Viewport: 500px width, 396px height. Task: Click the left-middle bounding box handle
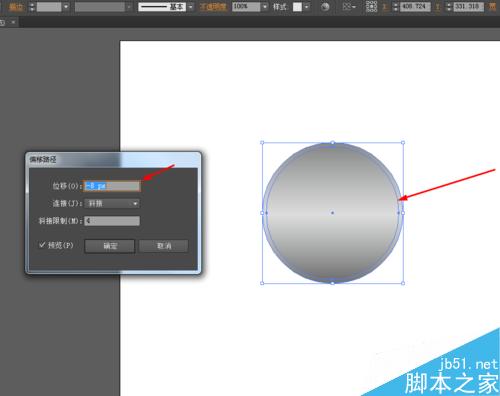pos(262,213)
